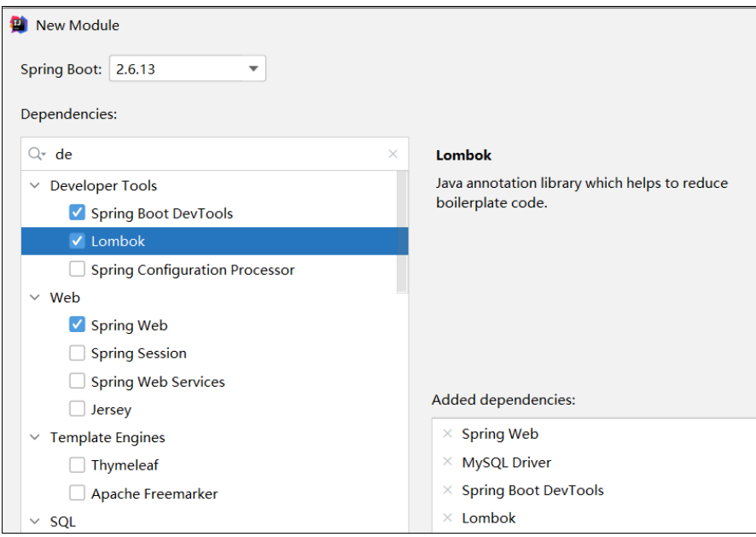Remove MySQL Driver from added dependencies

(x=448, y=463)
